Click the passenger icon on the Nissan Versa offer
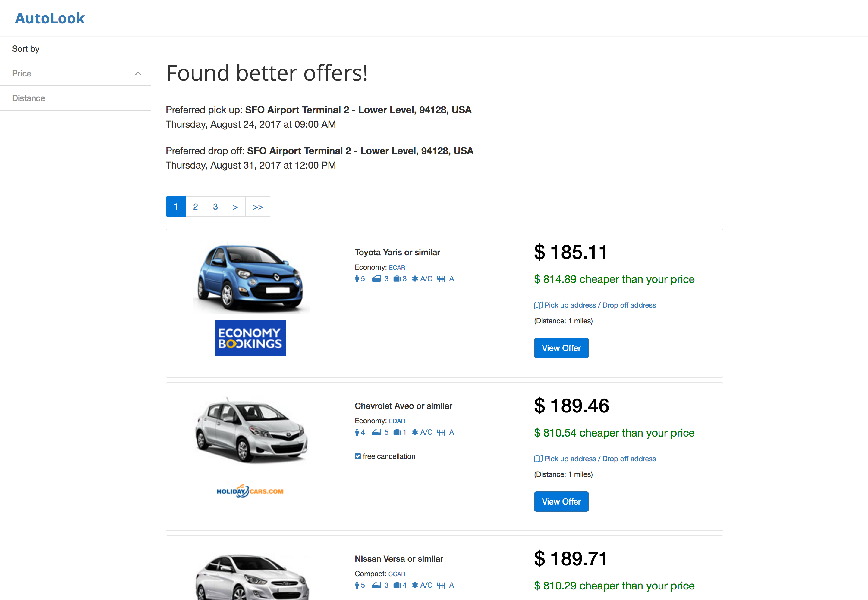Image resolution: width=868 pixels, height=600 pixels. tap(357, 585)
